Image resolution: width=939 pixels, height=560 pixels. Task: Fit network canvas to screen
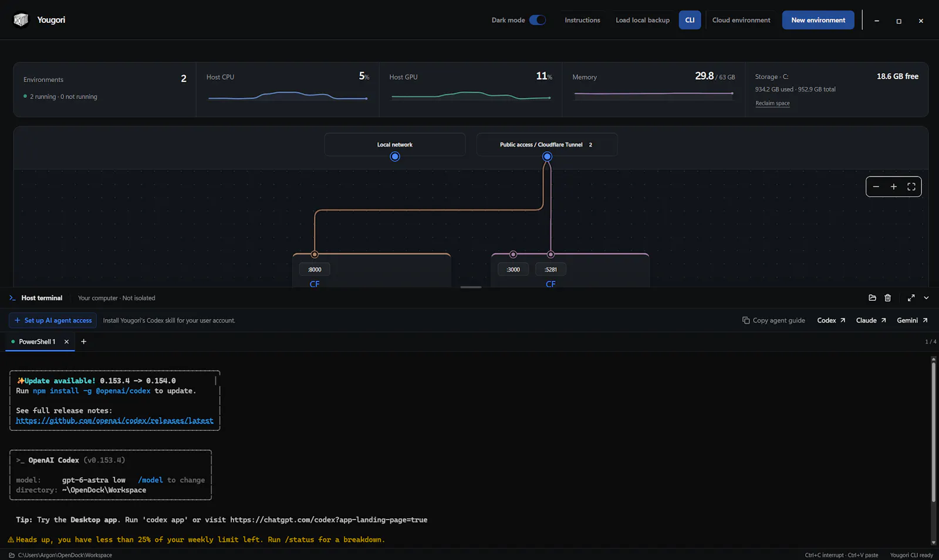click(911, 186)
